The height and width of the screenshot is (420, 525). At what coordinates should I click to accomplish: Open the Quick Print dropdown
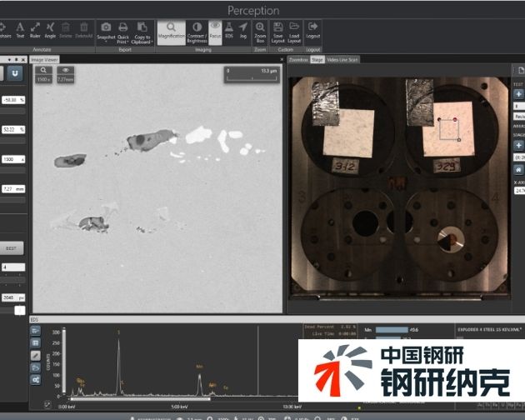point(122,32)
